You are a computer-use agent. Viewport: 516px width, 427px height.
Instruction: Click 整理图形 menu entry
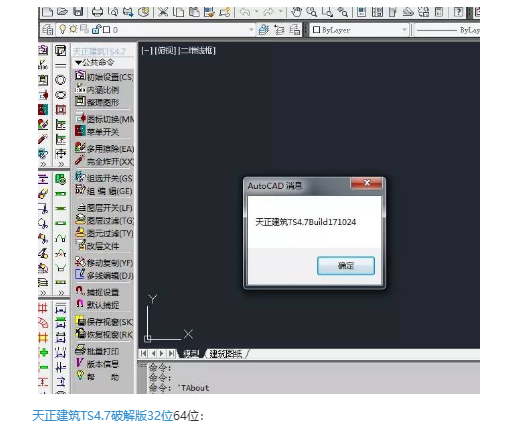point(97,102)
